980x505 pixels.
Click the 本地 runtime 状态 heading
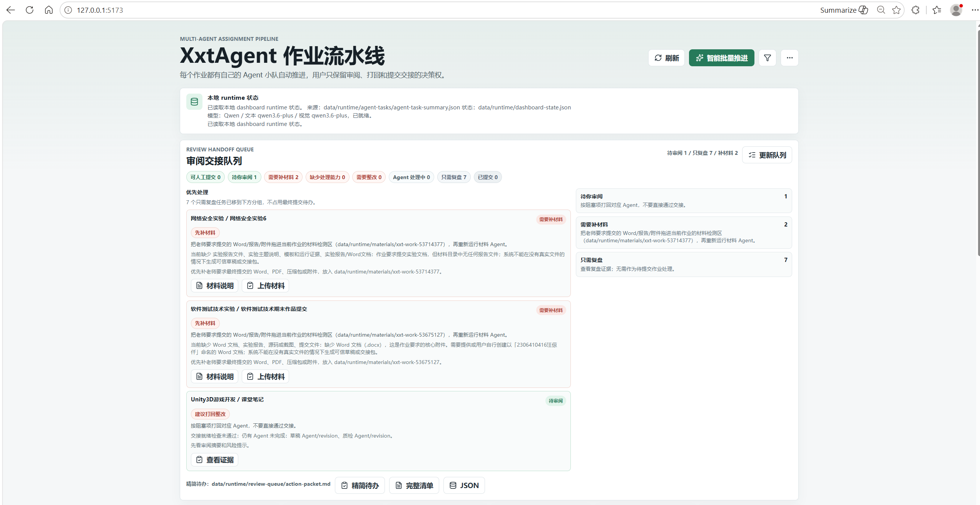233,98
